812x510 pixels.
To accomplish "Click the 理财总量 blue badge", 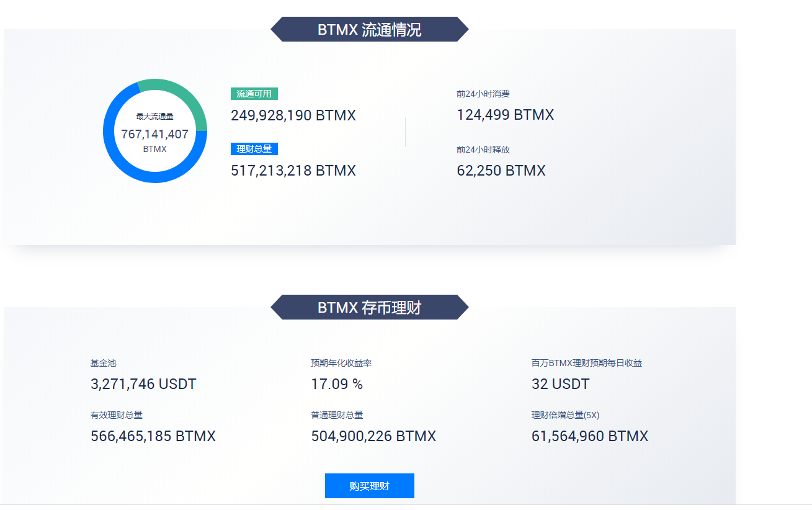I will (x=254, y=149).
